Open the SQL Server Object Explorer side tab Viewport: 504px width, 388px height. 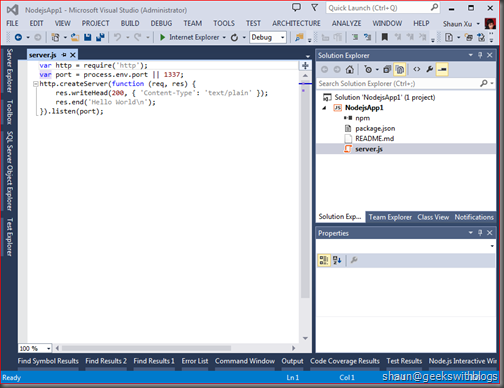pos(9,171)
